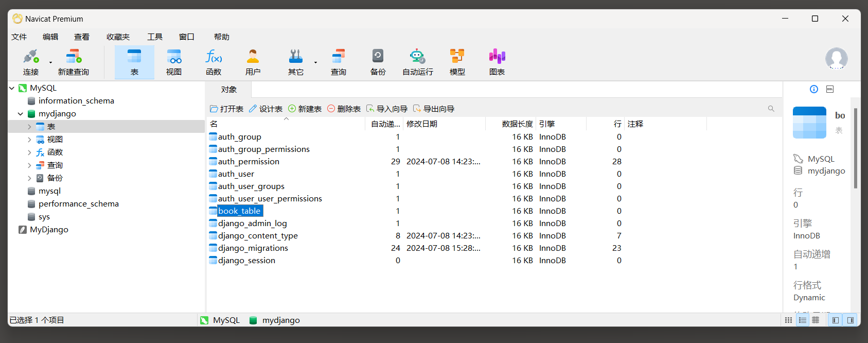
Task: Open the 函数 functions toolbar icon
Action: click(x=214, y=62)
